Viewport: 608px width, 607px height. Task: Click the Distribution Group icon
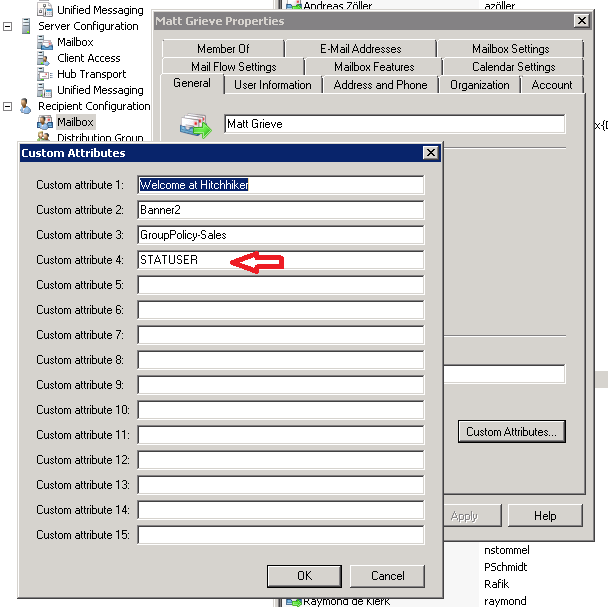(46, 138)
